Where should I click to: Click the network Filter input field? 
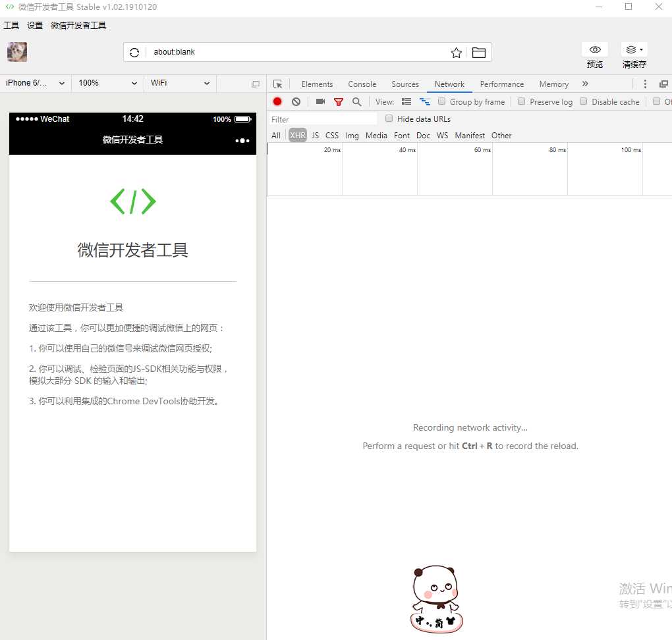[323, 119]
